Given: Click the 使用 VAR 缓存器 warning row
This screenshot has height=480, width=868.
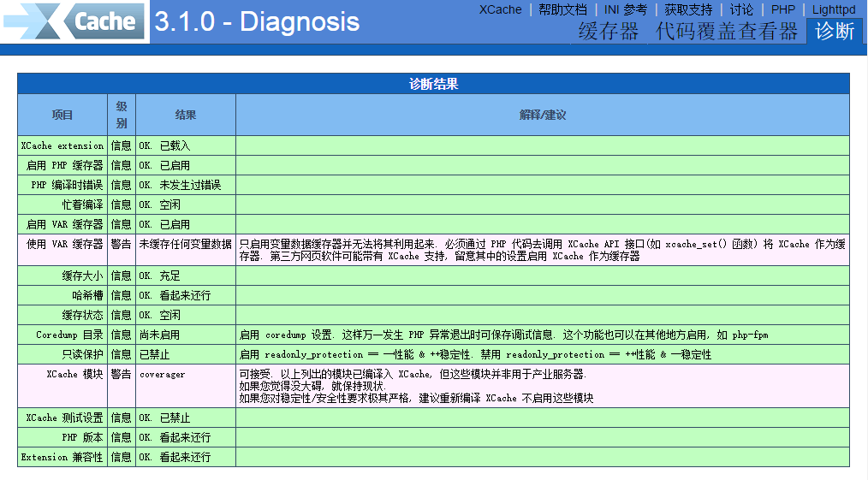Looking at the screenshot, I should [x=64, y=244].
